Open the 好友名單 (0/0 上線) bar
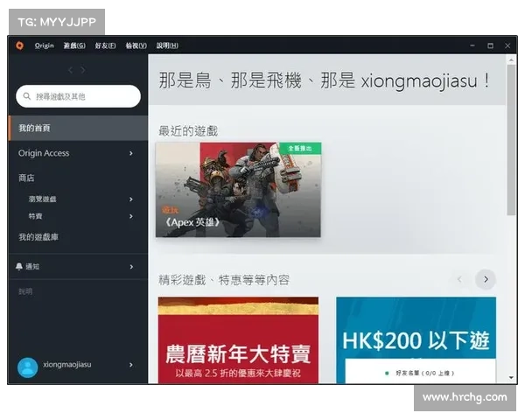Image resolution: width=525 pixels, height=420 pixels. click(x=421, y=371)
